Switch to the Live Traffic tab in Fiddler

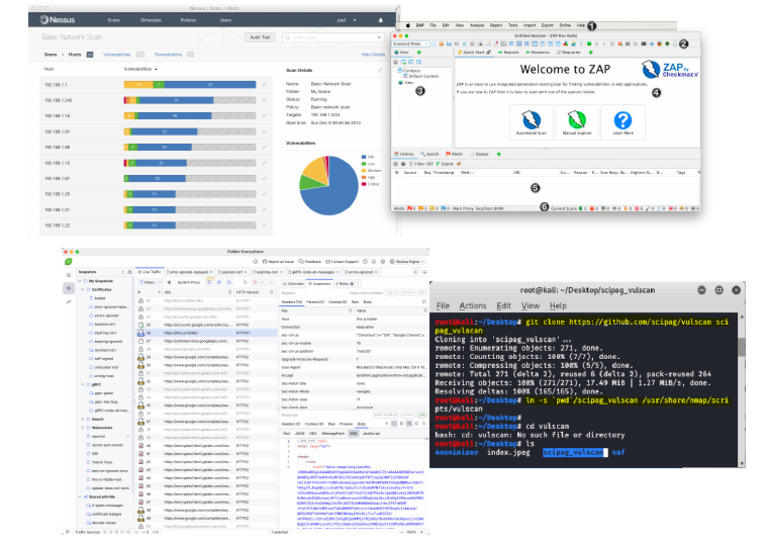149,272
